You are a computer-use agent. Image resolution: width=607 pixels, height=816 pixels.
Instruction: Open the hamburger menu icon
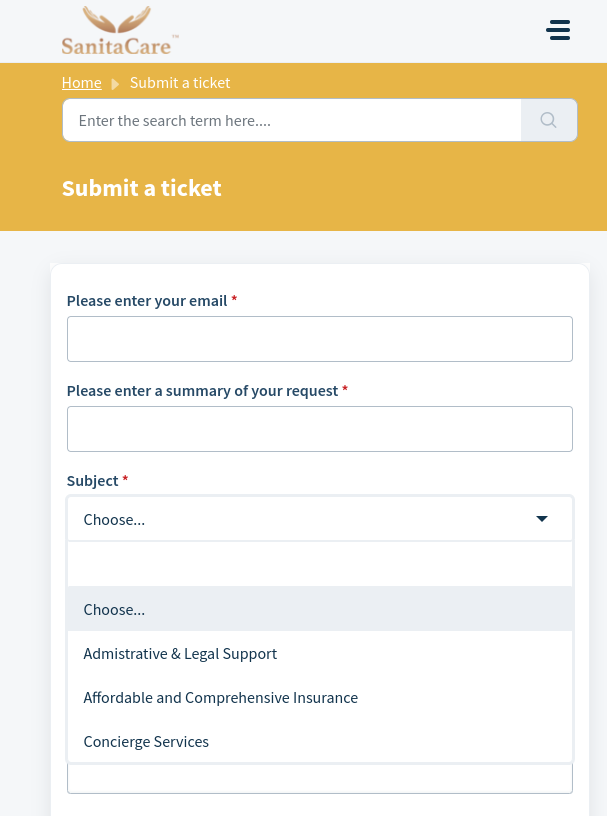point(558,30)
